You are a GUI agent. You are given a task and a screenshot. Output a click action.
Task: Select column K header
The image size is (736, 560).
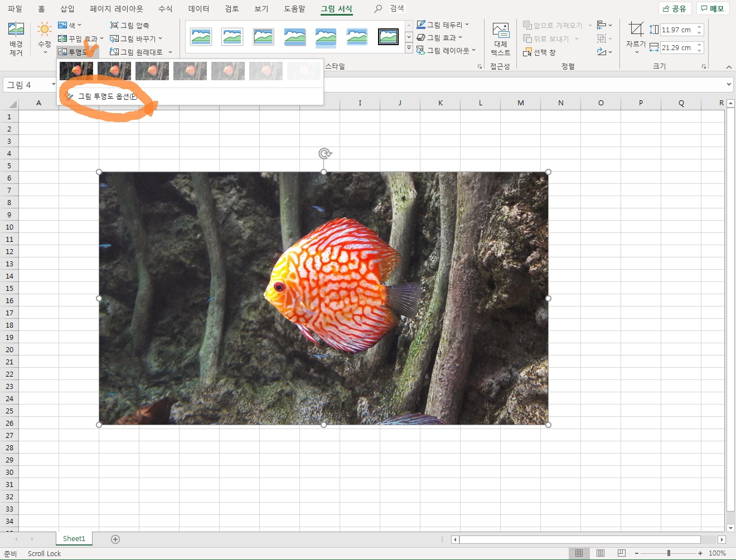tap(440, 103)
